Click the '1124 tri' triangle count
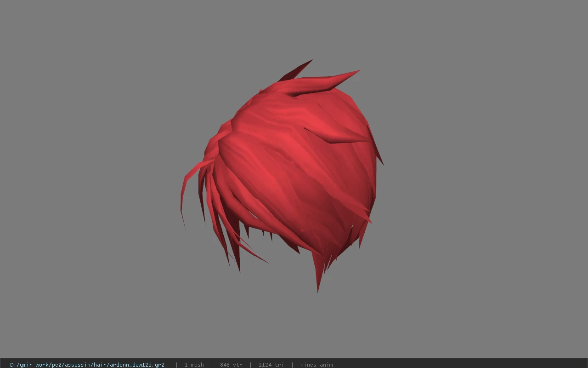Viewport: 588px width, 368px height. pos(271,365)
